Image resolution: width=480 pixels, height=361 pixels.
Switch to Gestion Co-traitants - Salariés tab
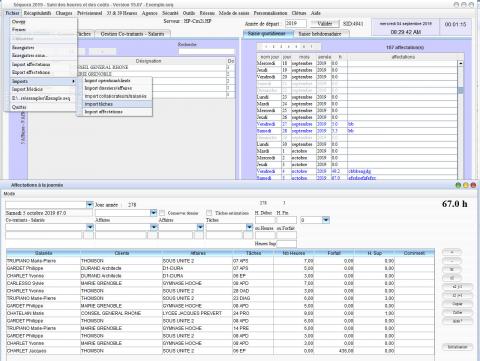click(x=132, y=34)
